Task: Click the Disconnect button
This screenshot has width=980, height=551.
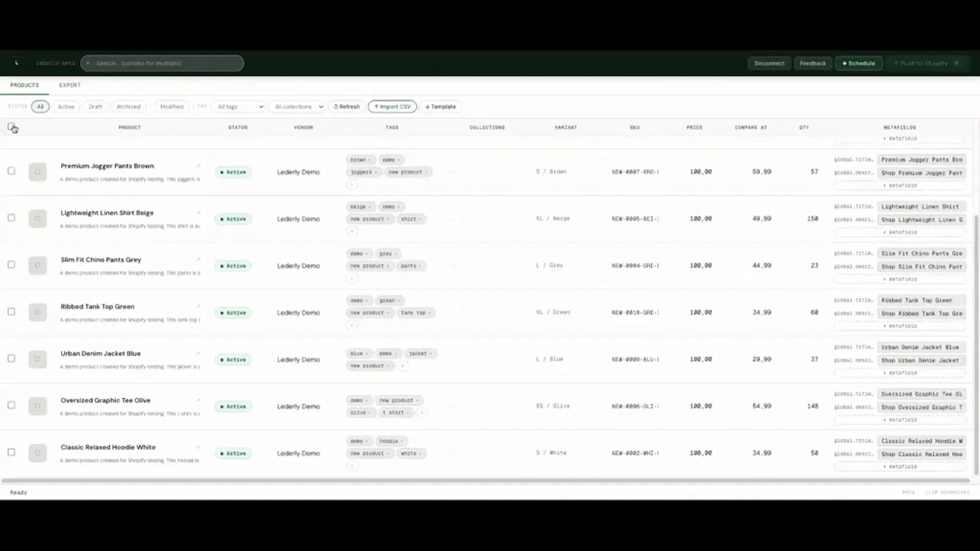Action: (x=769, y=63)
